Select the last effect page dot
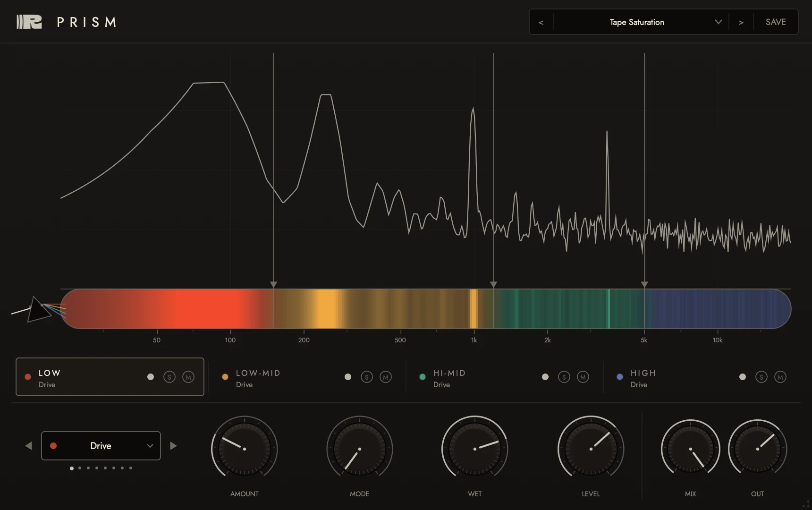Viewport: 812px width, 510px height. (x=131, y=468)
